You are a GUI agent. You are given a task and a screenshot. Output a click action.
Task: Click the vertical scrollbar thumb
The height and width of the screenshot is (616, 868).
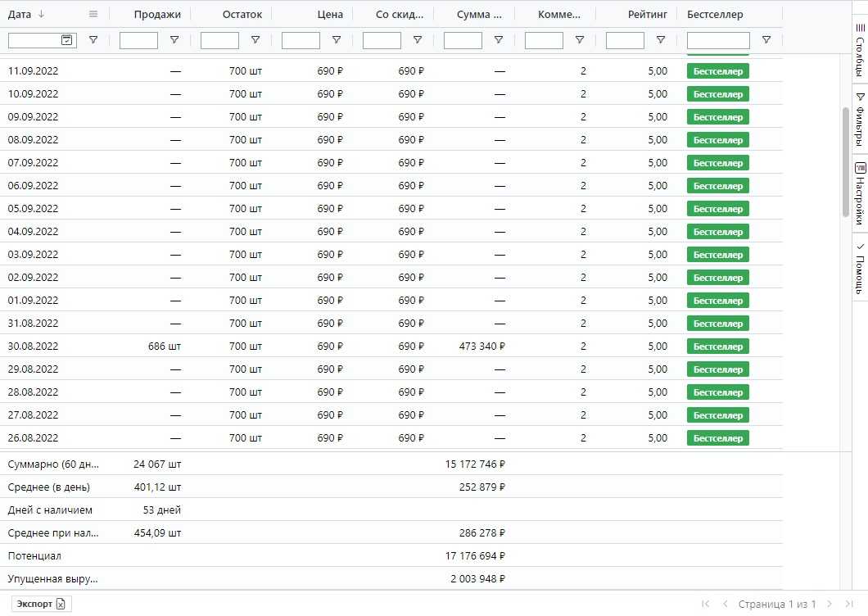(846, 161)
